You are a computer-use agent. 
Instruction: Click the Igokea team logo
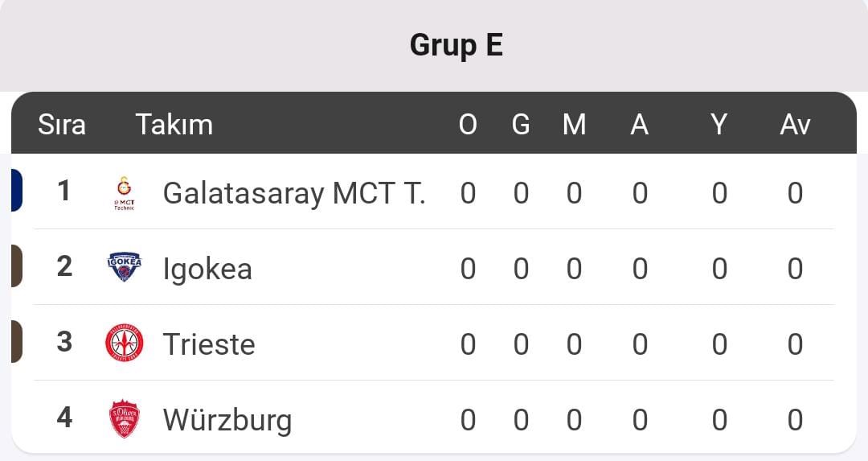(x=125, y=267)
